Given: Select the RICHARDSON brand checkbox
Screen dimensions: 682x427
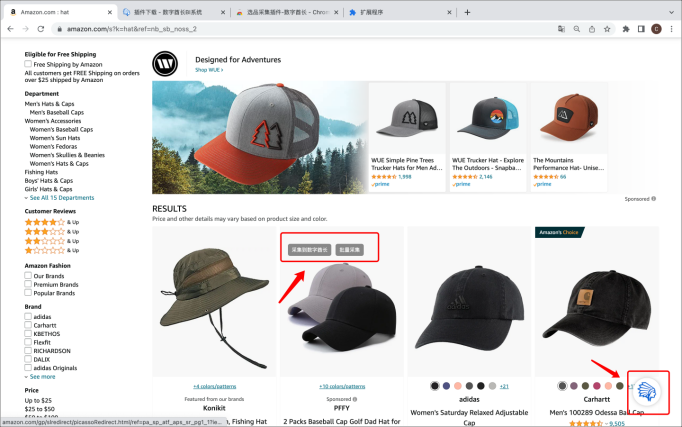Looking at the screenshot, I should [28, 350].
